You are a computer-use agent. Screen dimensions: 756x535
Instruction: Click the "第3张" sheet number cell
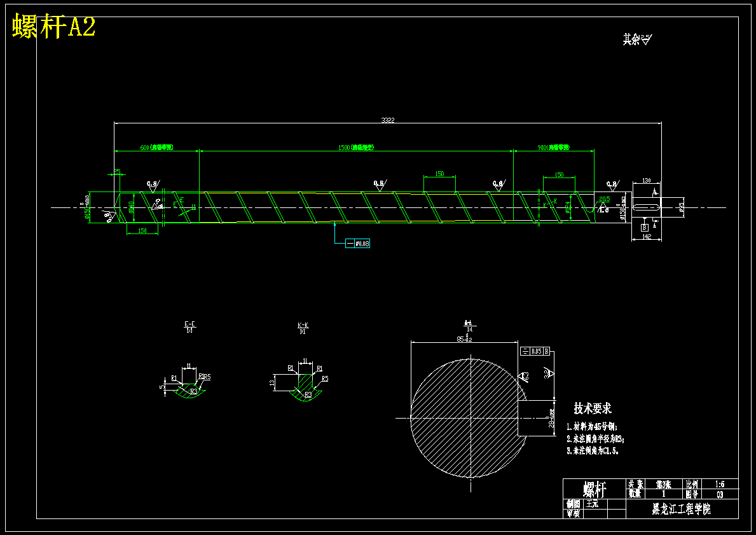[663, 484]
